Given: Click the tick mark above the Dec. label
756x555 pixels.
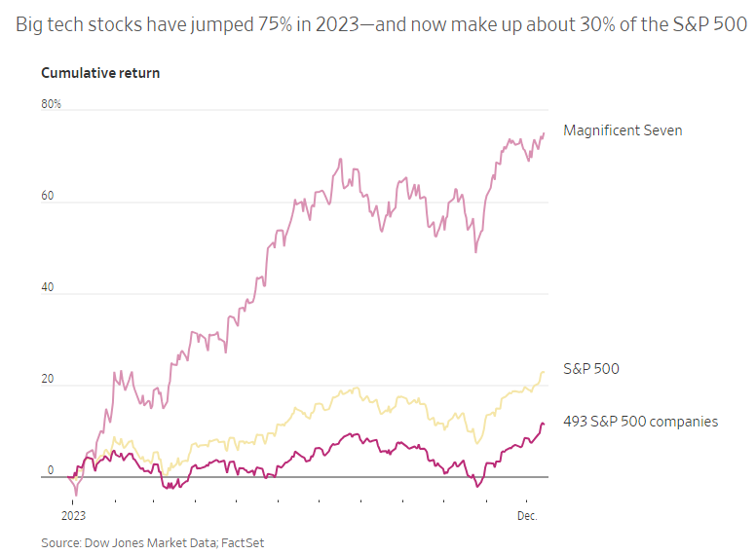Looking at the screenshot, I should [526, 501].
